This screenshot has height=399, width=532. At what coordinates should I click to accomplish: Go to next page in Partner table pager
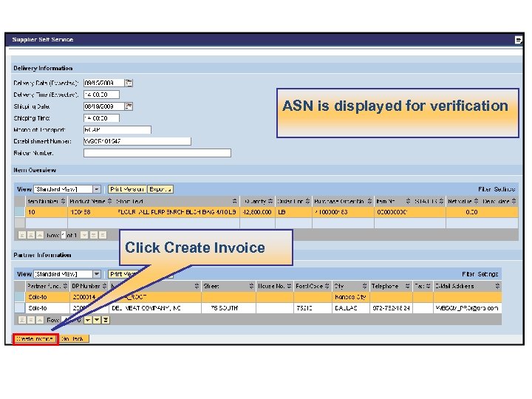(x=97, y=320)
